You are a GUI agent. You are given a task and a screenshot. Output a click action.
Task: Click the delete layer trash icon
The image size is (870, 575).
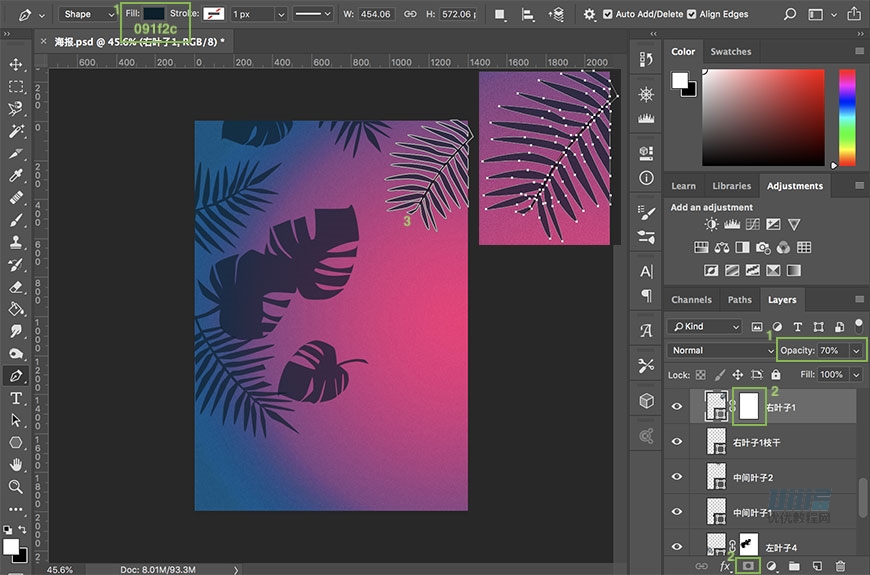(x=840, y=566)
